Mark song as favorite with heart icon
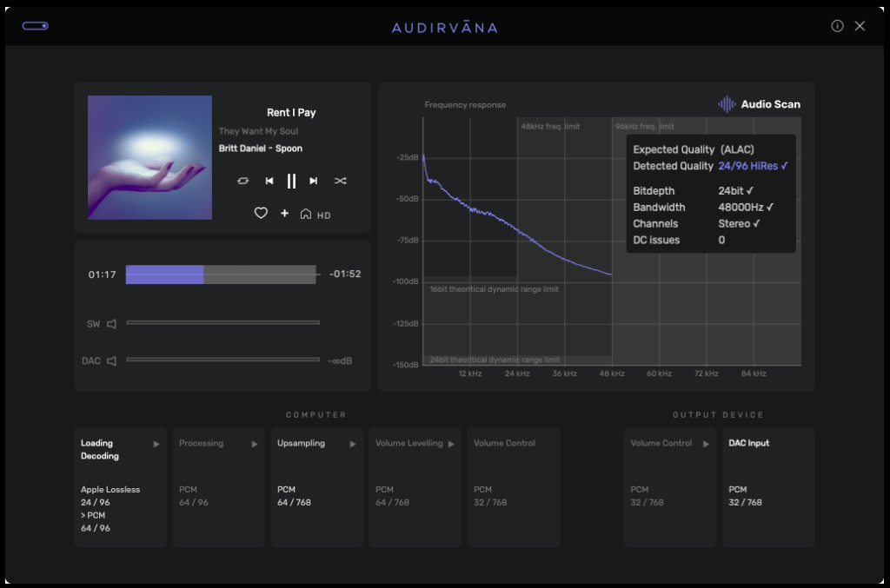890x588 pixels. 260,214
